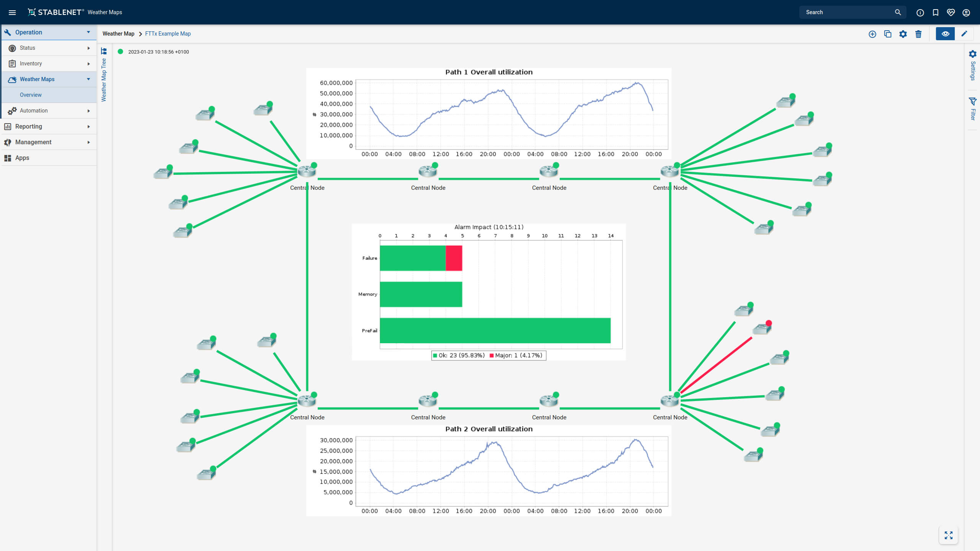Collapse the Operation menu section

click(x=49, y=32)
